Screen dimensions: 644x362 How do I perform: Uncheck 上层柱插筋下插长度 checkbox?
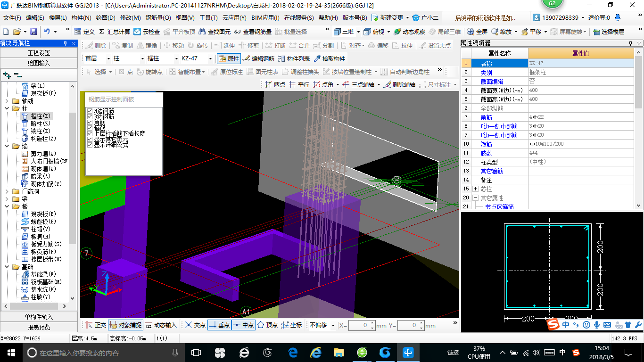(90, 133)
